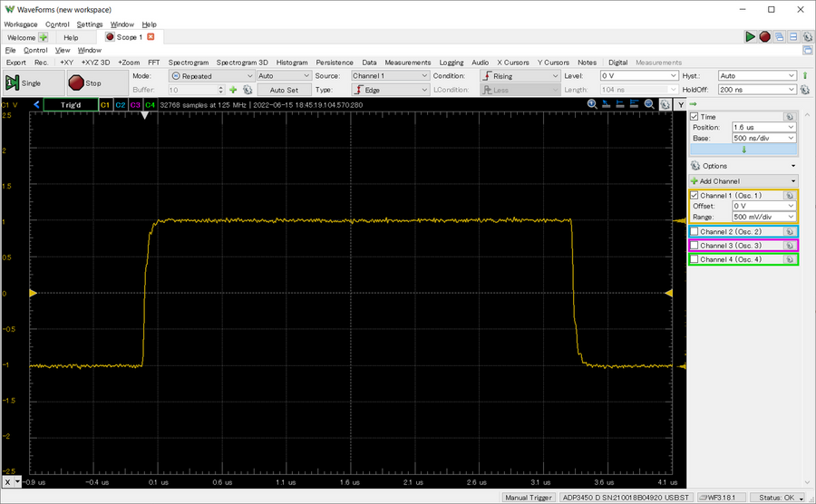Viewport: 816px width, 504px height.
Task: Click the green plus on Welcome tab
Action: pos(43,37)
